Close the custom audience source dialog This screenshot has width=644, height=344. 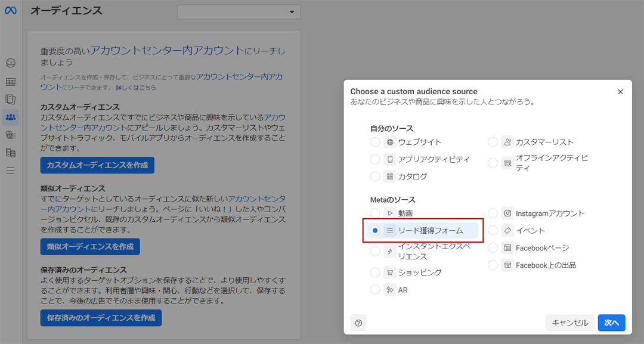click(x=620, y=92)
